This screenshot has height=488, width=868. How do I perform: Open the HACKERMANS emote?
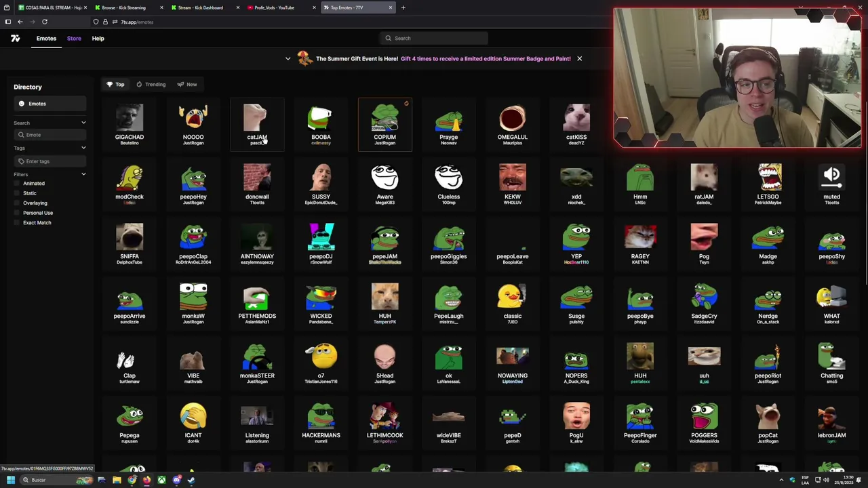point(321,423)
